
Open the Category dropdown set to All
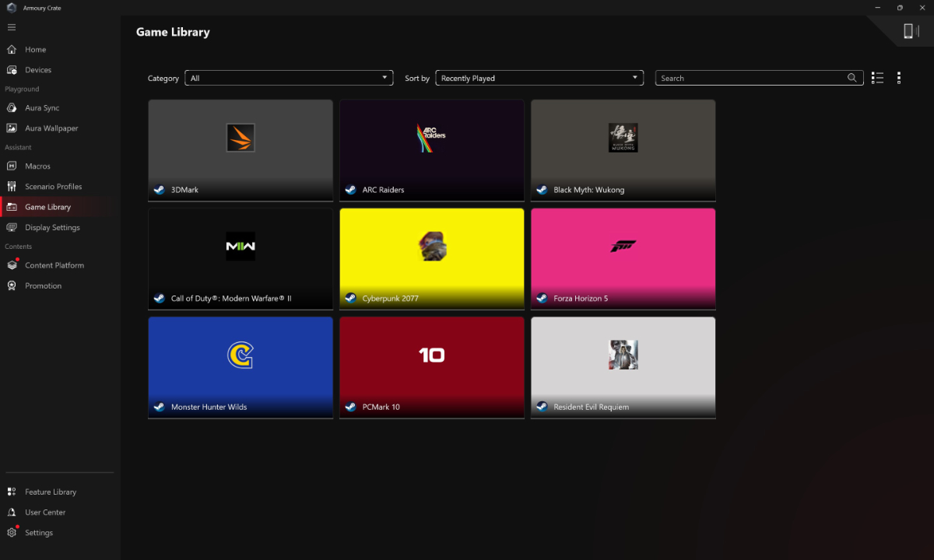289,78
